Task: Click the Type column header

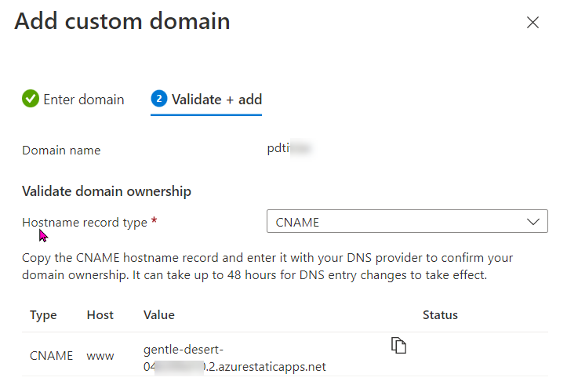Action: pos(43,315)
